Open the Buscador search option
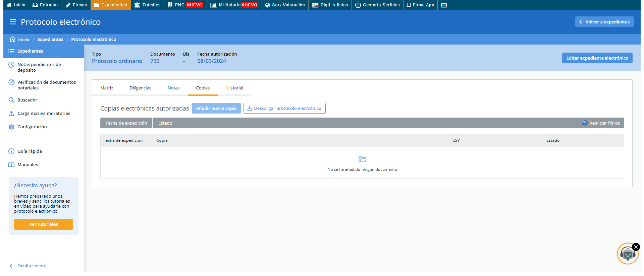Image resolution: width=644 pixels, height=276 pixels. tap(27, 100)
